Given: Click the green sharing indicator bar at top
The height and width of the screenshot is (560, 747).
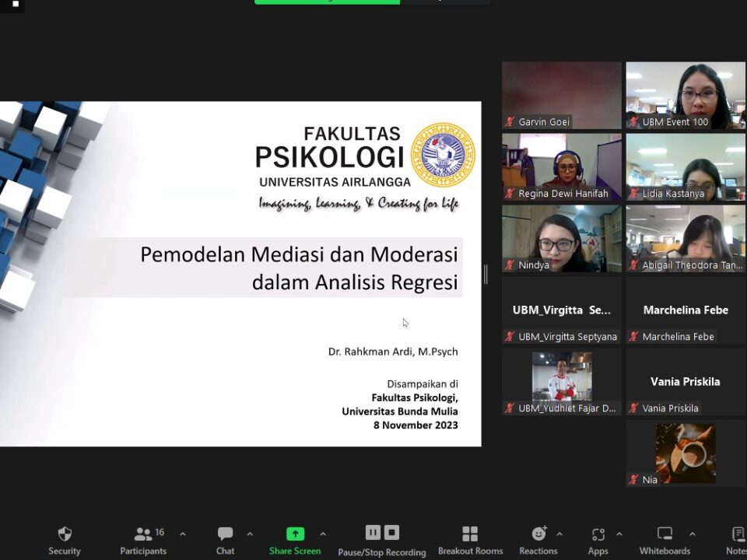Looking at the screenshot, I should coord(328,2).
